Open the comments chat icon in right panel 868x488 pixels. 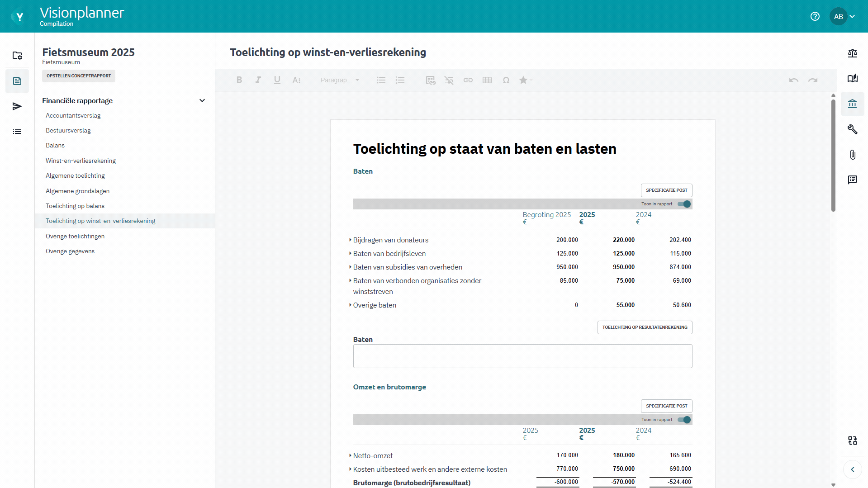853,180
